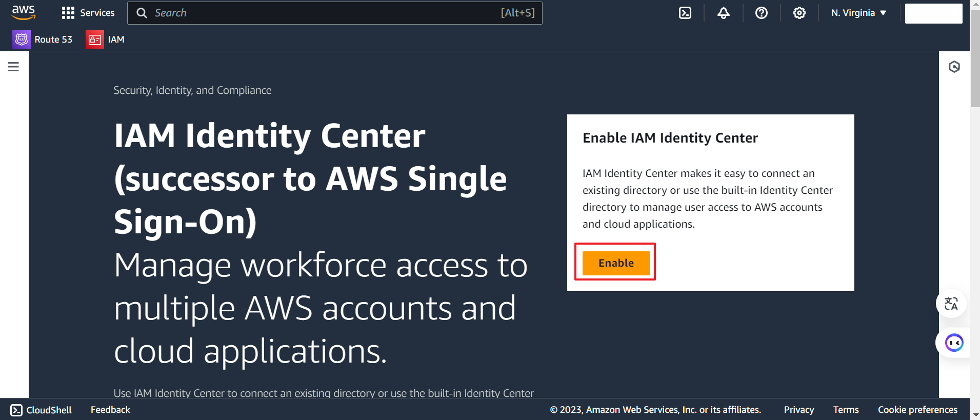Viewport: 980px width, 420px height.
Task: Open the hexagon info panel icon
Action: pyautogui.click(x=954, y=67)
